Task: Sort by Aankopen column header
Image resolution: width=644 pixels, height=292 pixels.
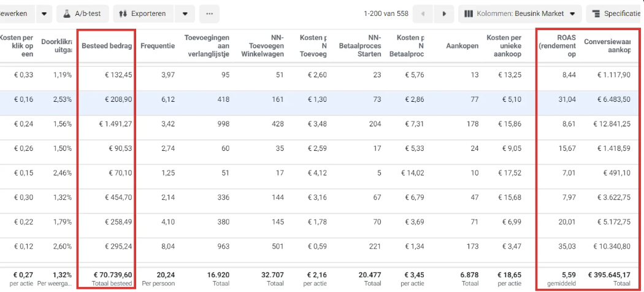Action: tap(462, 46)
